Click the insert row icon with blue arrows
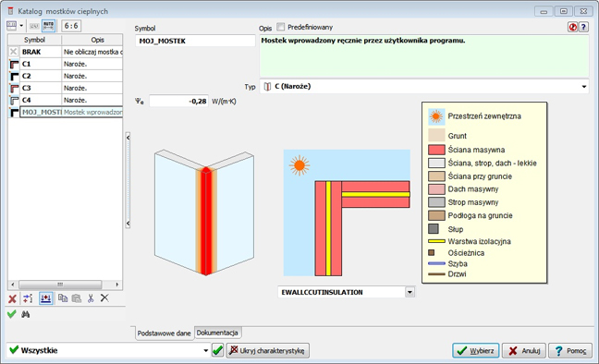 (x=46, y=298)
